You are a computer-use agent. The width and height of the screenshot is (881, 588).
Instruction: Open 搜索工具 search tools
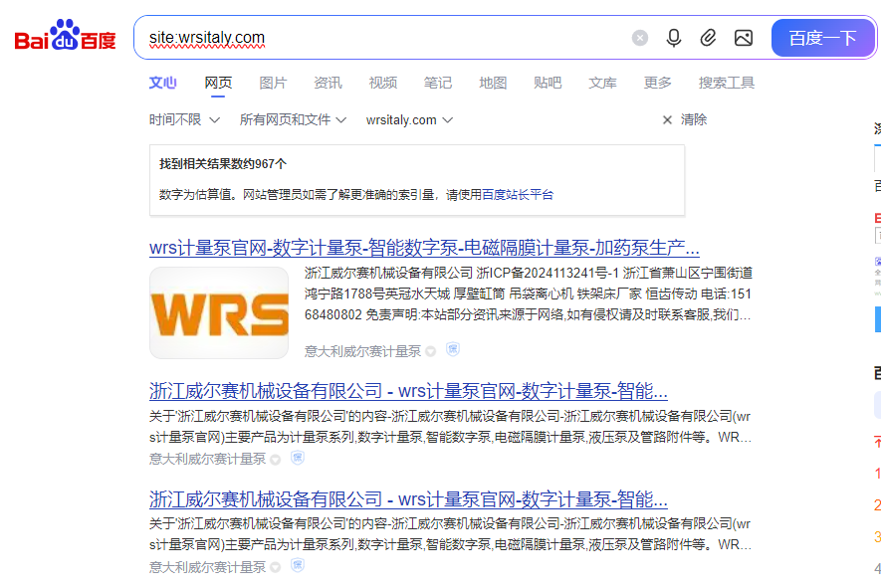726,83
